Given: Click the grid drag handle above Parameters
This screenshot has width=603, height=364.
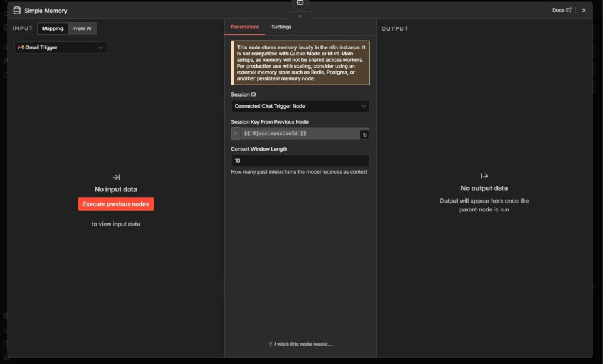Looking at the screenshot, I should click(x=300, y=16).
